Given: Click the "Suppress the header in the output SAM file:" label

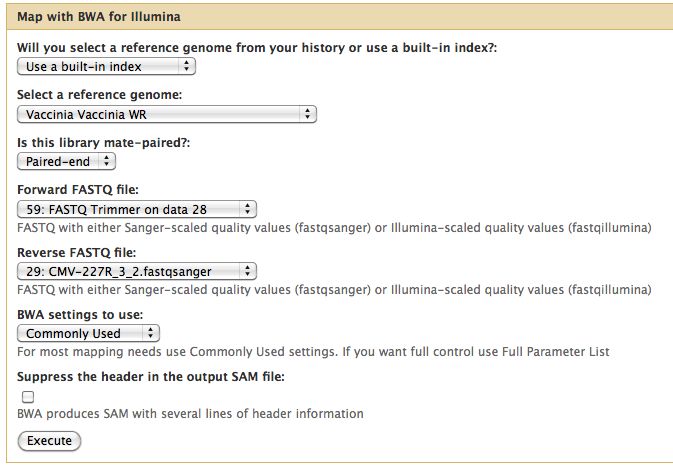Looking at the screenshot, I should coord(151,377).
